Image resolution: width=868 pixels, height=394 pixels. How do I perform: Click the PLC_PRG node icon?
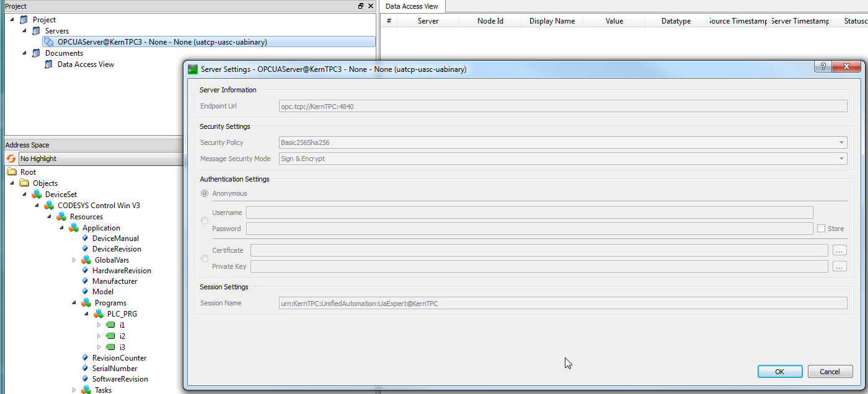[99, 314]
